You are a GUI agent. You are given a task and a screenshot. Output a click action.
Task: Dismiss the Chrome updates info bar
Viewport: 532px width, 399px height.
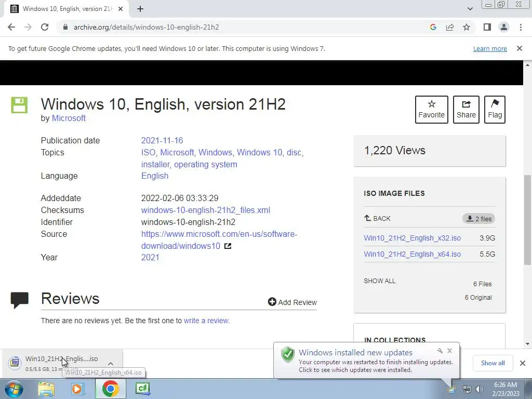519,48
